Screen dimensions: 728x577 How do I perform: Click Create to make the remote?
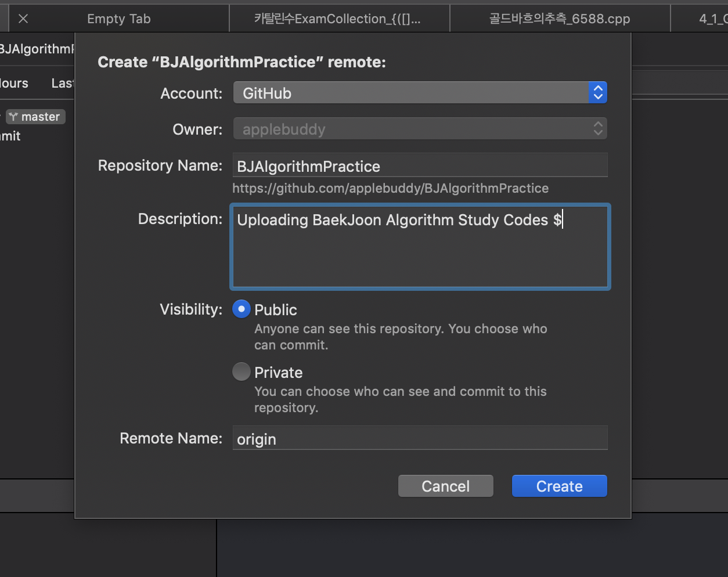559,486
